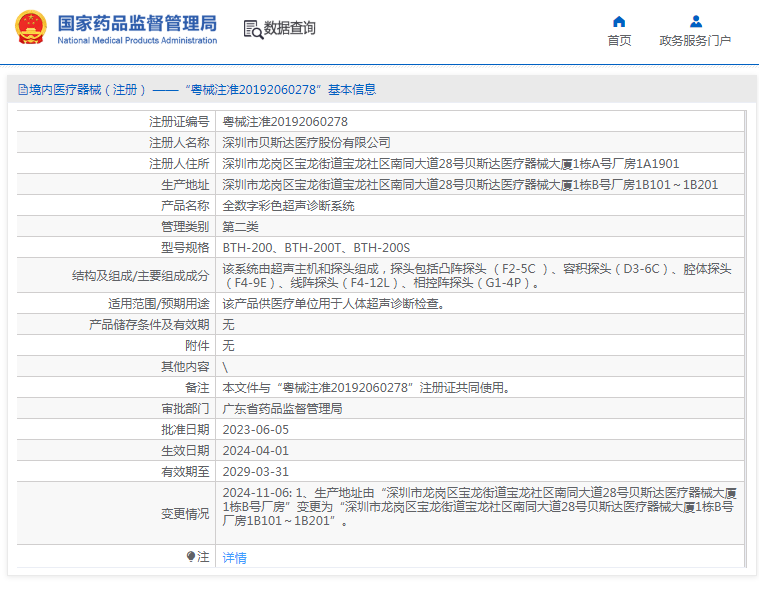Viewport: 759px width, 590px height.
Task: Click the 变更情况 row label
Action: point(185,514)
